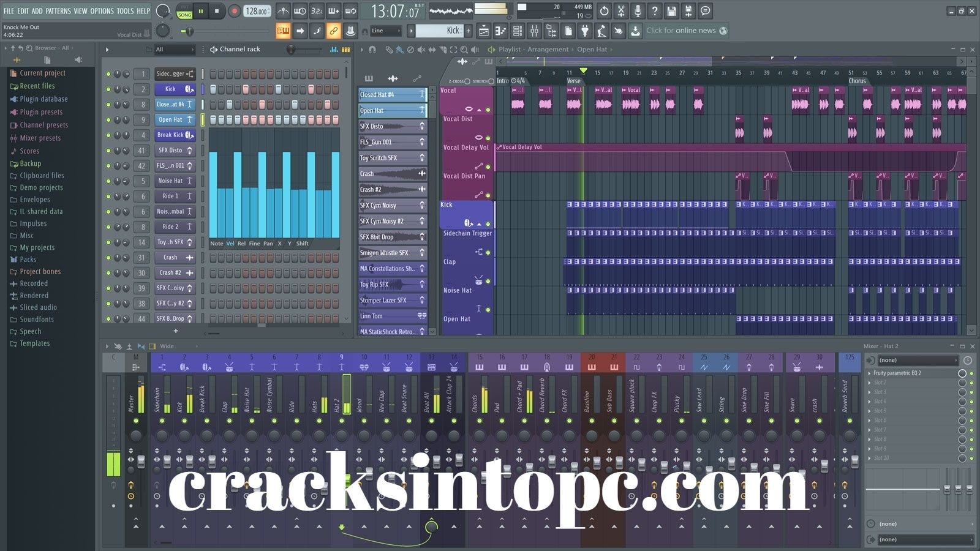The width and height of the screenshot is (980, 551).
Task: Mute the Open Hat channel green light
Action: pos(108,120)
